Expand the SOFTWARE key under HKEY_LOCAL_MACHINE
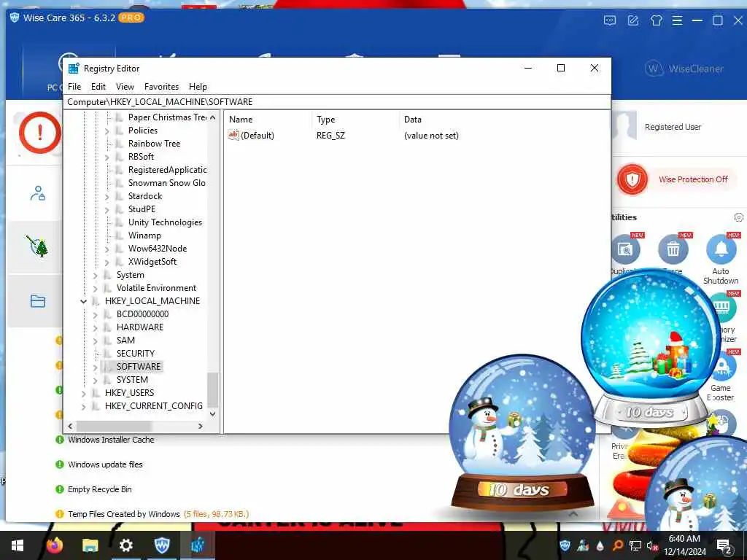This screenshot has height=560, width=747. point(96,367)
